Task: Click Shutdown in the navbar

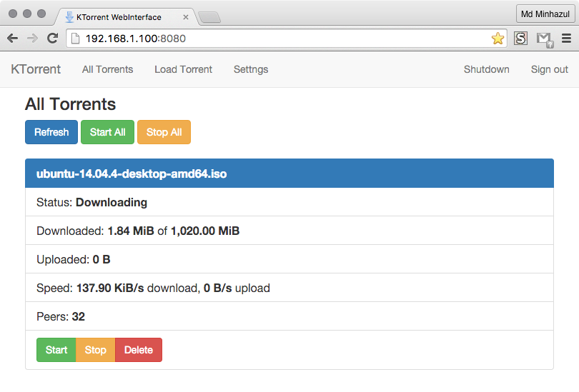Action: click(486, 69)
